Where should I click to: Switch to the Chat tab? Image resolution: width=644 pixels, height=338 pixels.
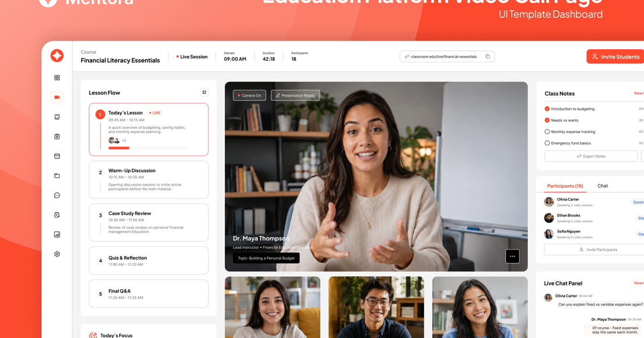pyautogui.click(x=603, y=186)
